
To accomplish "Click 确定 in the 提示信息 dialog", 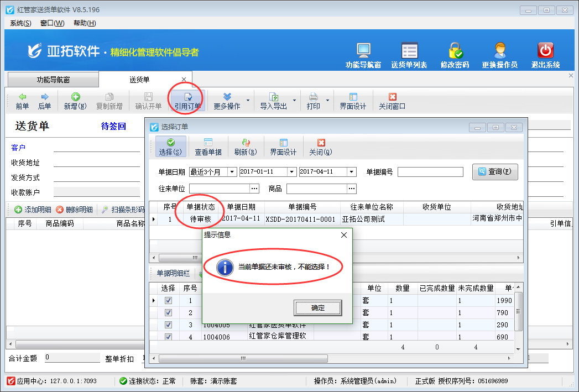I will click(318, 308).
